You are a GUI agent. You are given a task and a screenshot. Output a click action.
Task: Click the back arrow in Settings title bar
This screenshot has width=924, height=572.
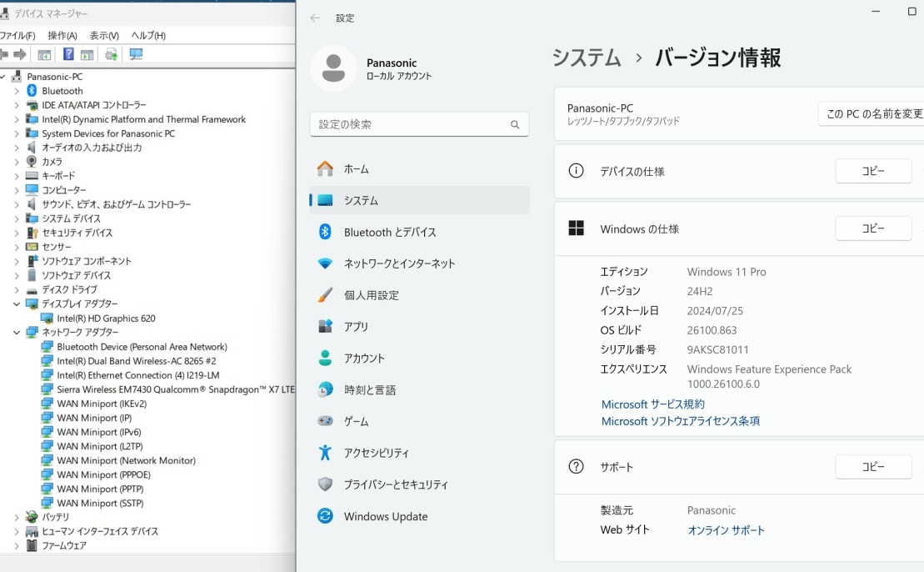point(315,18)
